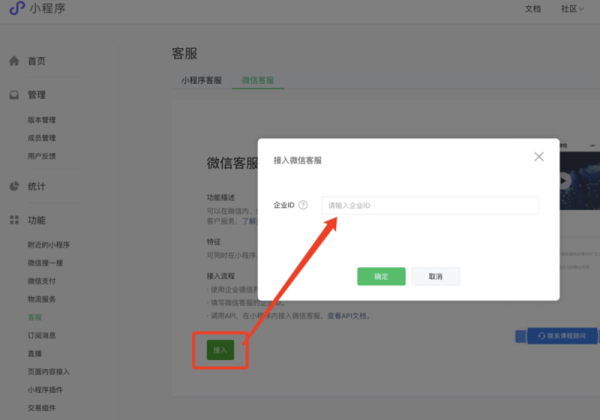The width and height of the screenshot is (600, 420).
Task: Open the 首页 home icon
Action: pyautogui.click(x=14, y=61)
